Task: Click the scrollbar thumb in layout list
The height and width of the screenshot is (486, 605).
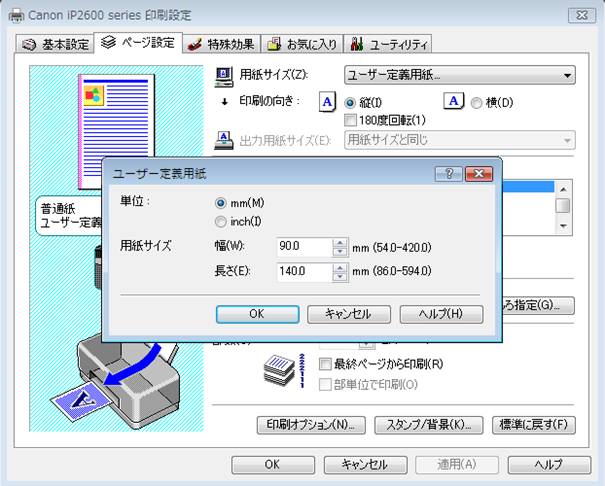Action: coord(563,206)
